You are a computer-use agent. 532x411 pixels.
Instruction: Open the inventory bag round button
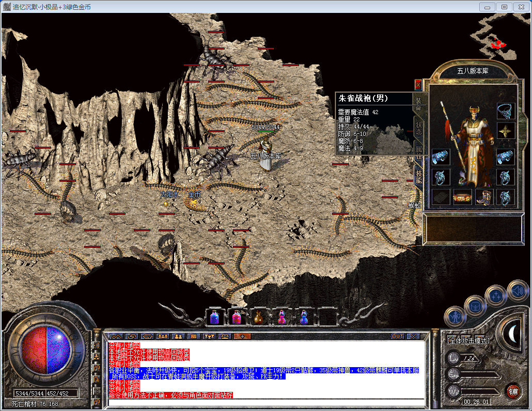coord(474,306)
